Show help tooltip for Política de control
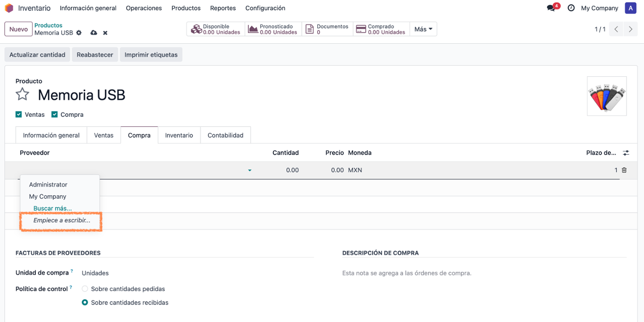This screenshot has width=644, height=322. tap(70, 287)
